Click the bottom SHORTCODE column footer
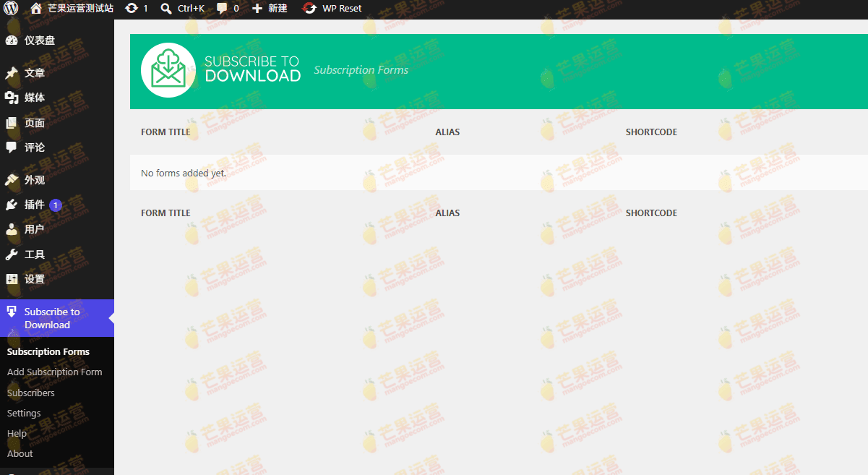Image resolution: width=868 pixels, height=475 pixels. [651, 213]
